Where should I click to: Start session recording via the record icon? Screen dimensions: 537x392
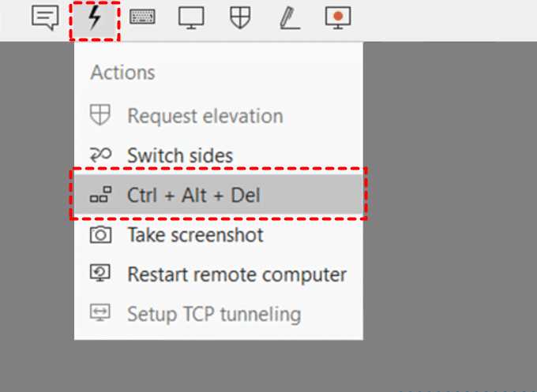click(338, 17)
